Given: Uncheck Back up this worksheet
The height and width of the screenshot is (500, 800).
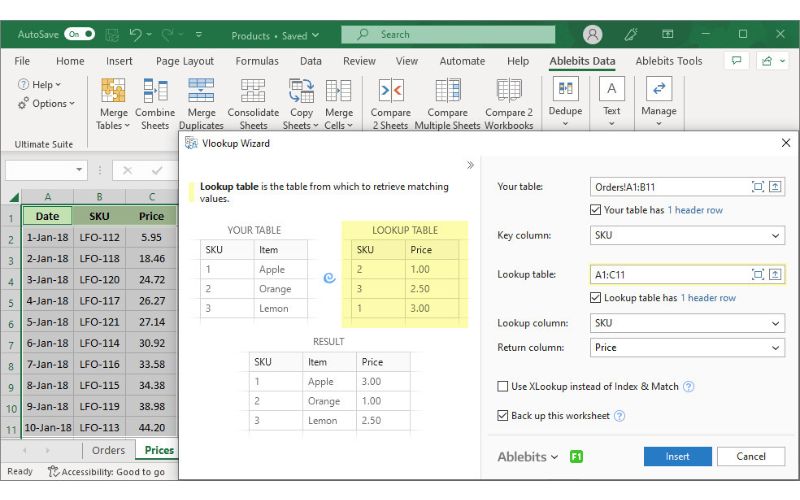Looking at the screenshot, I should point(503,415).
